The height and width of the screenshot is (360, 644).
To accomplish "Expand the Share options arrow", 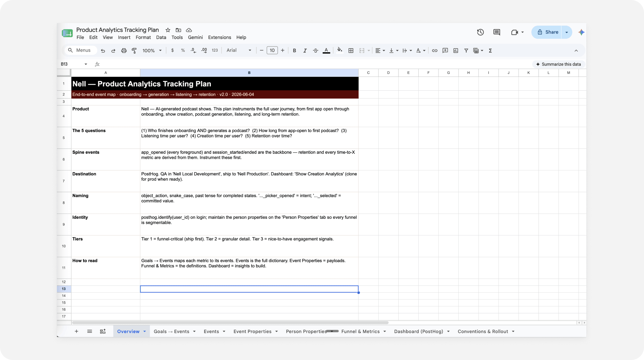I will point(567,32).
